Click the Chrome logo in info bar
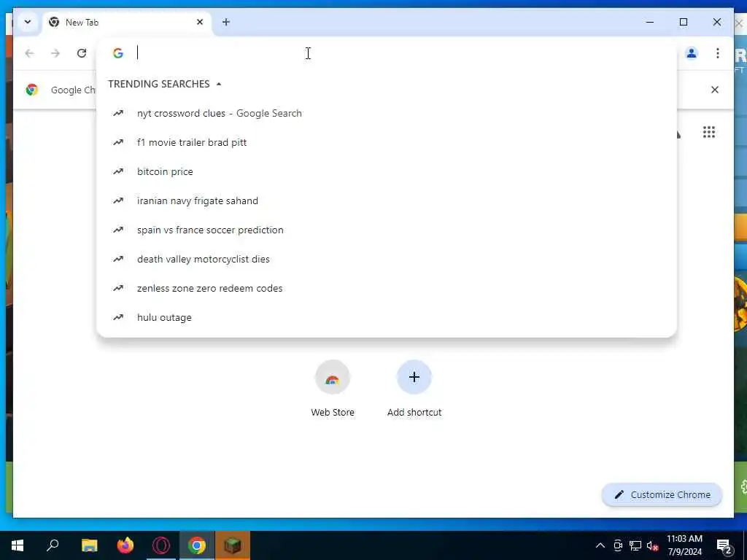This screenshot has height=560, width=747. pos(32,90)
